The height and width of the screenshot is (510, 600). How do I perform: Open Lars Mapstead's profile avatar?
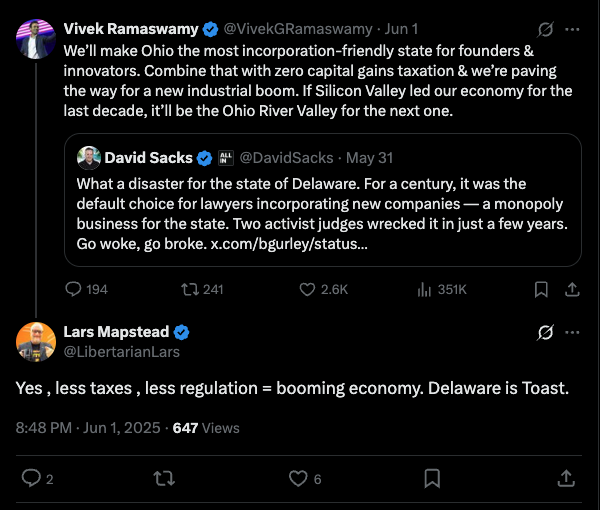[x=36, y=342]
